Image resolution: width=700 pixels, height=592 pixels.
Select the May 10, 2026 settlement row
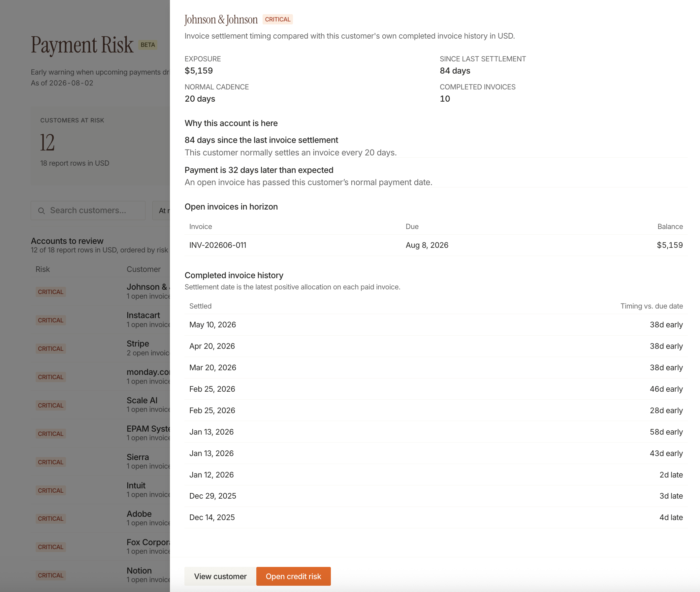click(x=436, y=324)
